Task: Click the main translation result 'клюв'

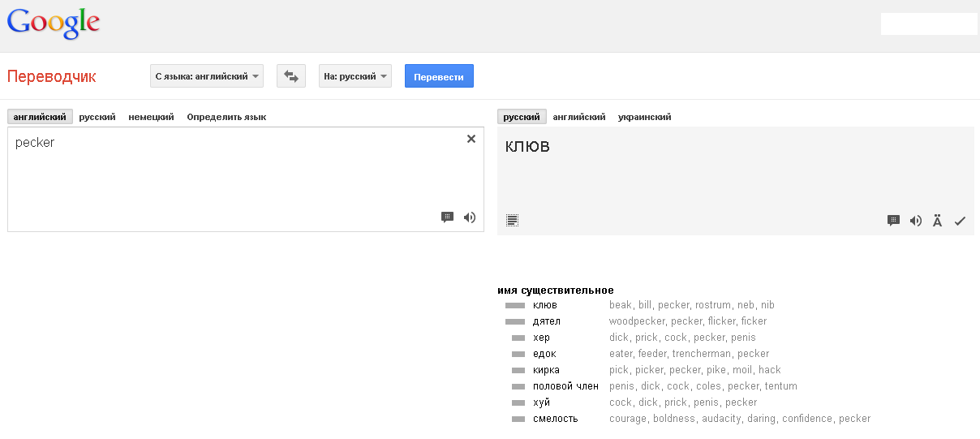Action: pyautogui.click(x=527, y=147)
